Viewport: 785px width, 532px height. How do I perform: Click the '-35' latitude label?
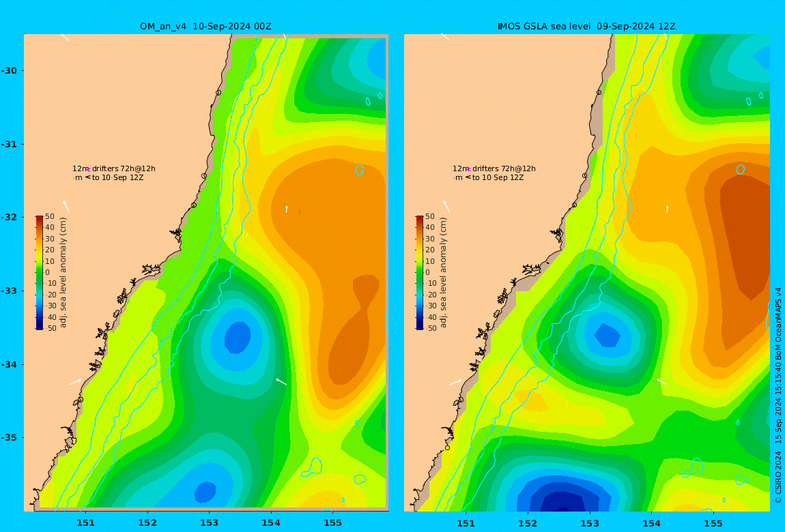click(8, 437)
